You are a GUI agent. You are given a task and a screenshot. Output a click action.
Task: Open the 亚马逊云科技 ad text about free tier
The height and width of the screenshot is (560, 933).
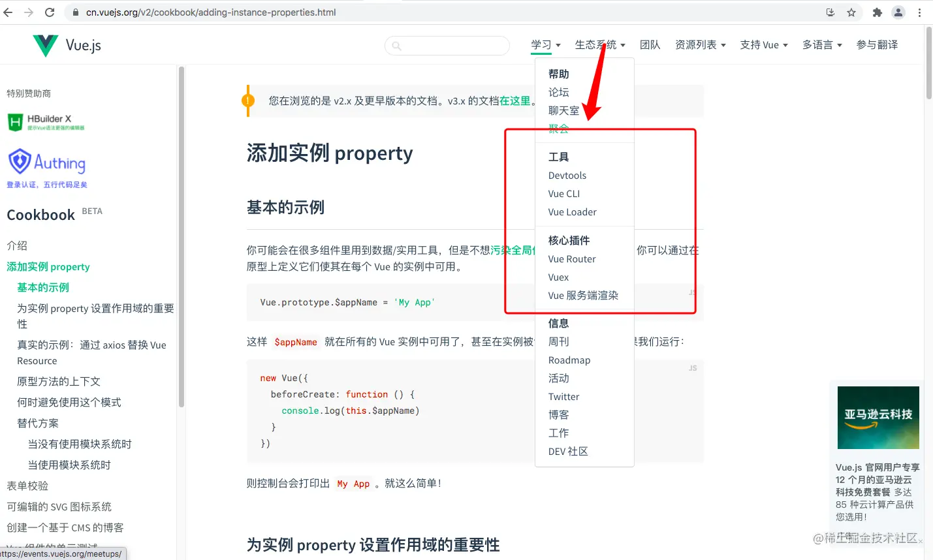tap(878, 492)
